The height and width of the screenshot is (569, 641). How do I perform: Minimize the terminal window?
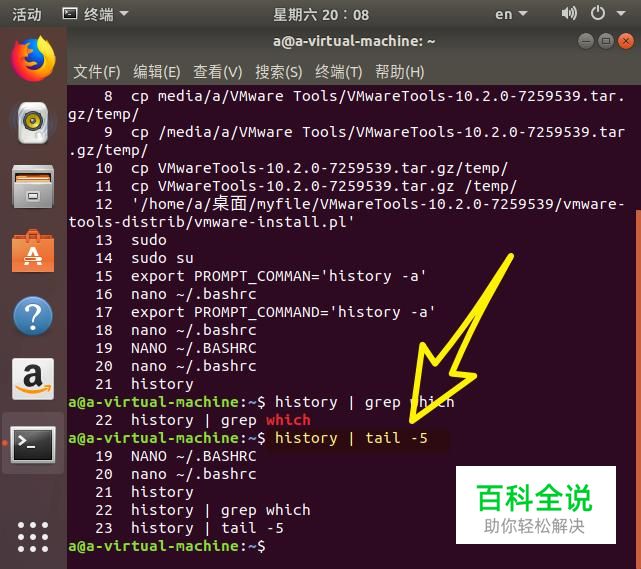(x=586, y=41)
